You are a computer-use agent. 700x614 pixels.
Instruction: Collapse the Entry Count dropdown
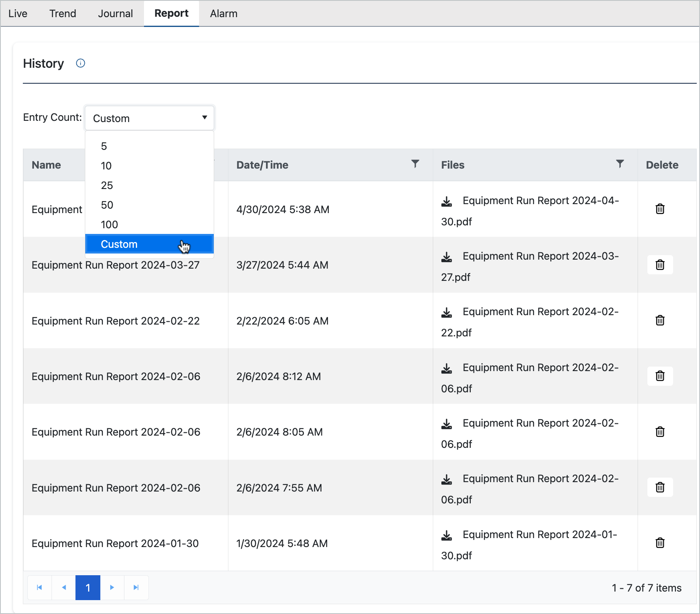tap(204, 118)
